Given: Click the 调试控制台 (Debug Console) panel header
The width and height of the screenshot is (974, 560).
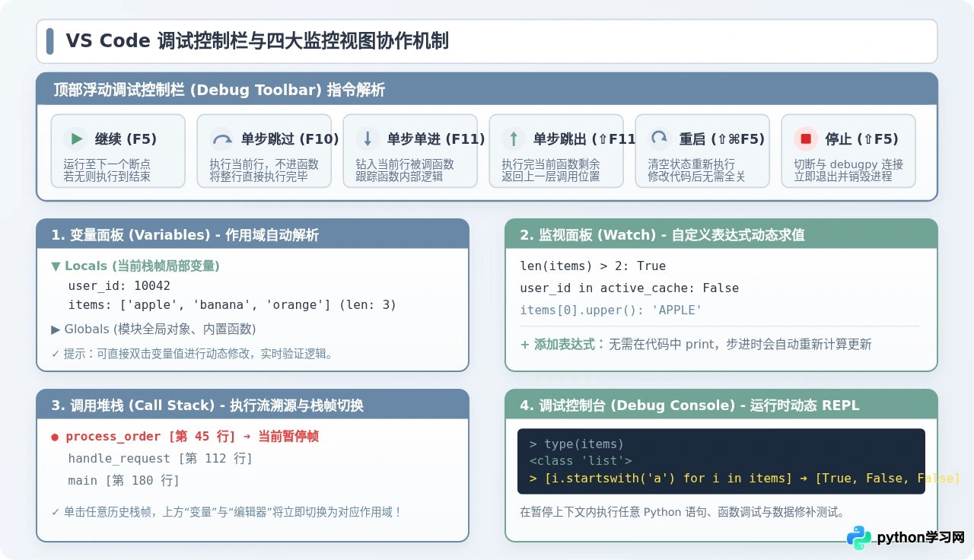Looking at the screenshot, I should coord(721,405).
